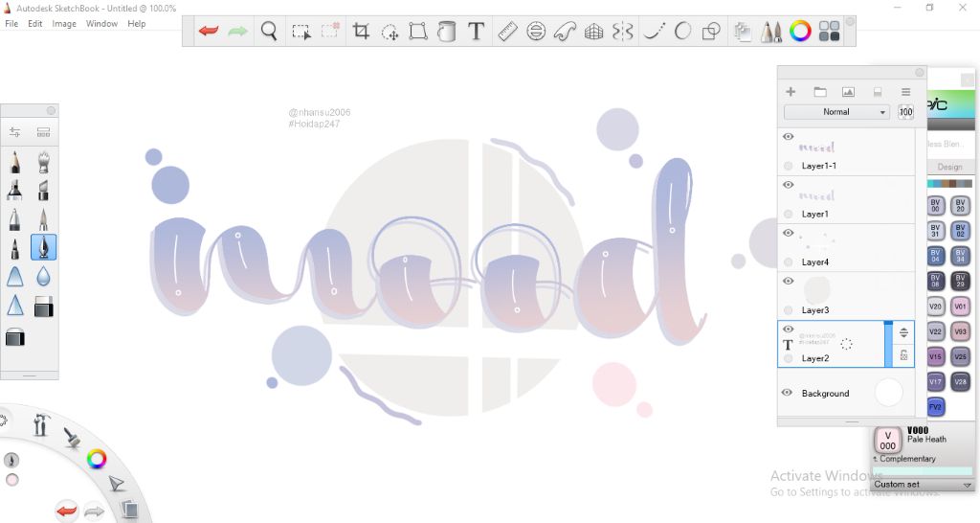Pick the FV2 Copic color swatch
This screenshot has width=980, height=523.
click(x=936, y=407)
